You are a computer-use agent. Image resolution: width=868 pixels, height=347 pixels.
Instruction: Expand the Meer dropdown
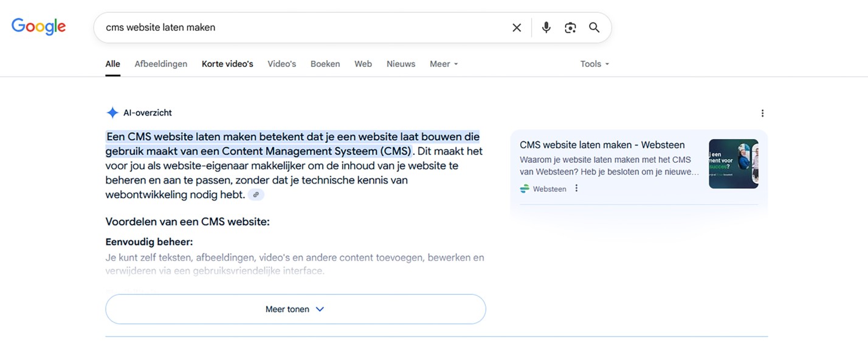(444, 64)
